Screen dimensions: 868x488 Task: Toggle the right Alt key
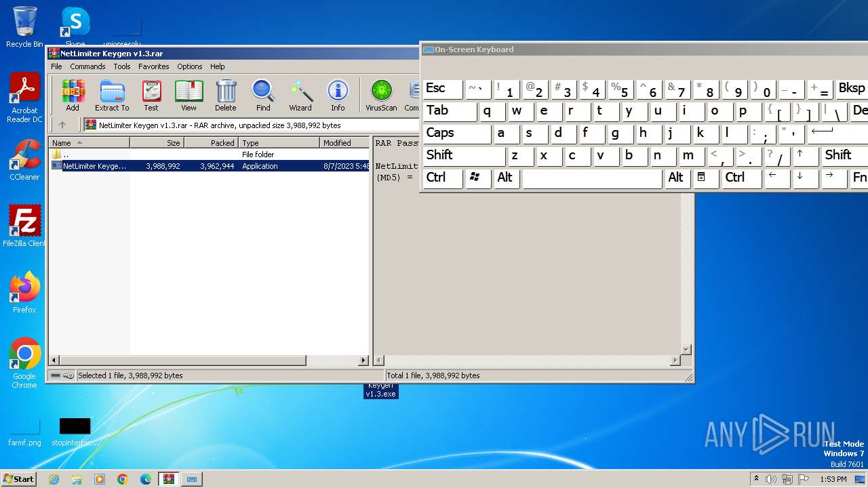pyautogui.click(x=677, y=178)
